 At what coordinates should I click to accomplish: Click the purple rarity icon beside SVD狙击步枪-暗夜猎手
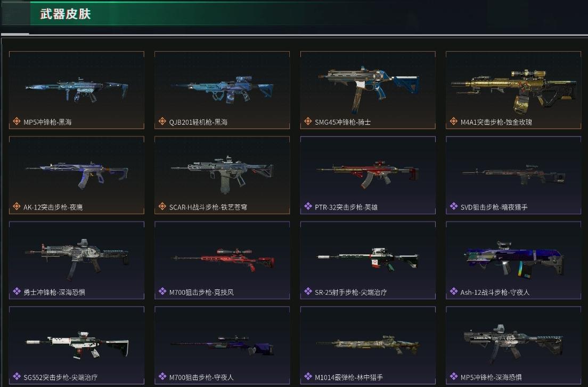(x=453, y=206)
